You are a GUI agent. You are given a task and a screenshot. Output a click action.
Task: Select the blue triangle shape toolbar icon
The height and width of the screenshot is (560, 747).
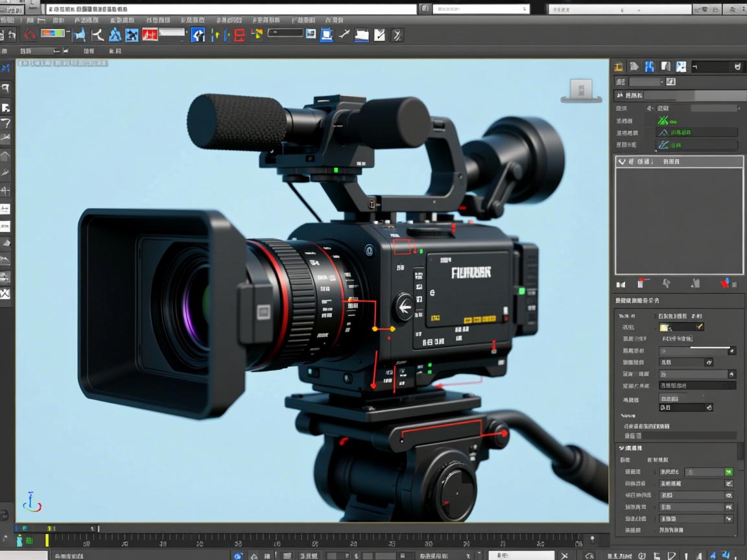tap(115, 35)
